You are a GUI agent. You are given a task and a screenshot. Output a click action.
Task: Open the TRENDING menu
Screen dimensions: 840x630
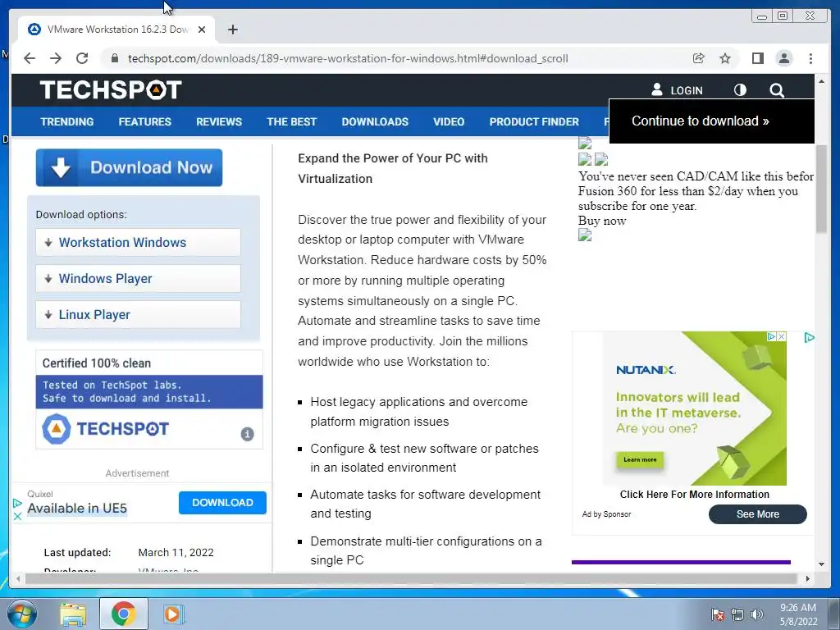pyautogui.click(x=67, y=121)
